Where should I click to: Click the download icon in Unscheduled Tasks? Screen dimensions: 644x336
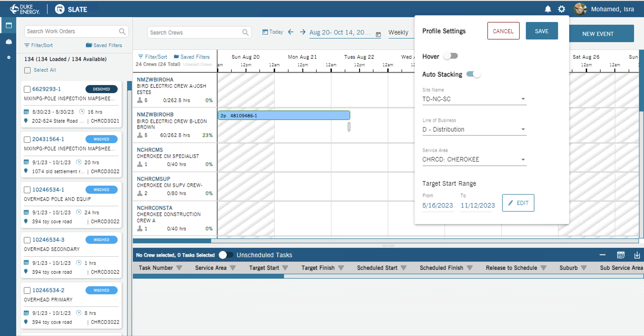coord(637,255)
